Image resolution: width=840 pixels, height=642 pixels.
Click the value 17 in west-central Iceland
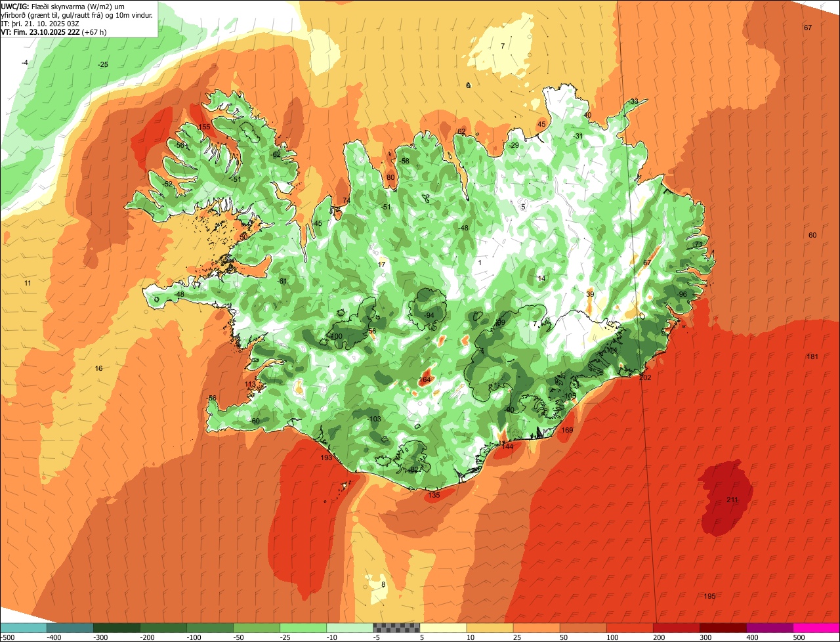(382, 265)
